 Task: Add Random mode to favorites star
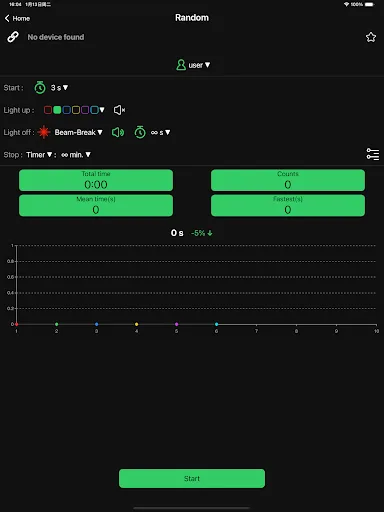click(x=371, y=37)
